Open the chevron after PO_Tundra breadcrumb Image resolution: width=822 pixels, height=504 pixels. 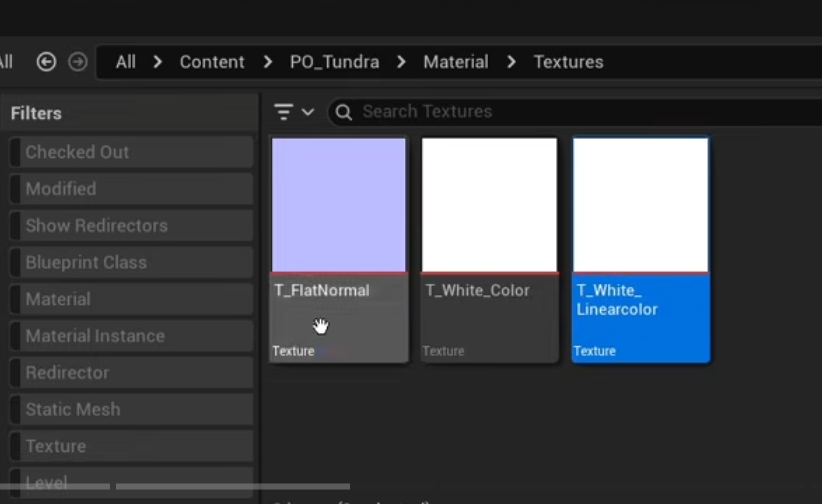click(x=402, y=62)
